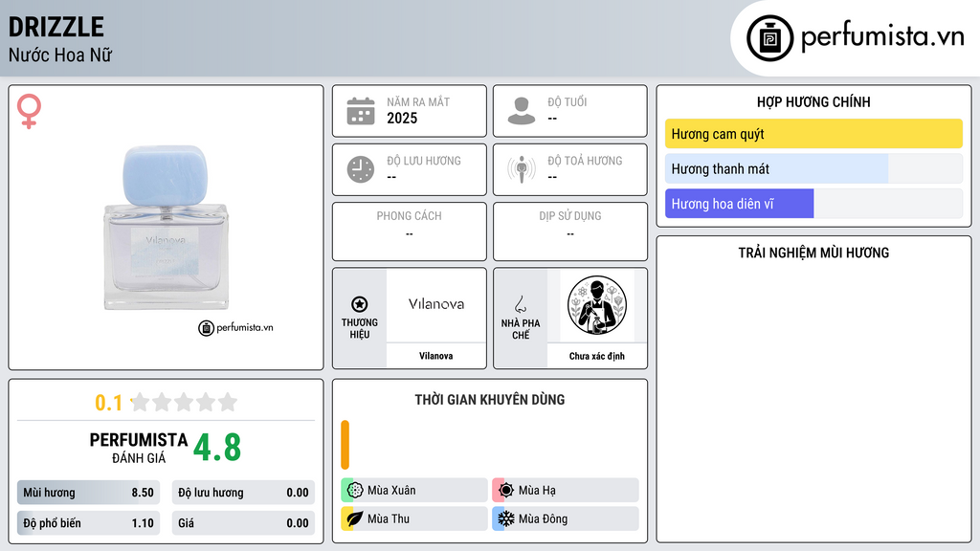
Task: Click the Hợp hương chính heading
Action: 813,101
